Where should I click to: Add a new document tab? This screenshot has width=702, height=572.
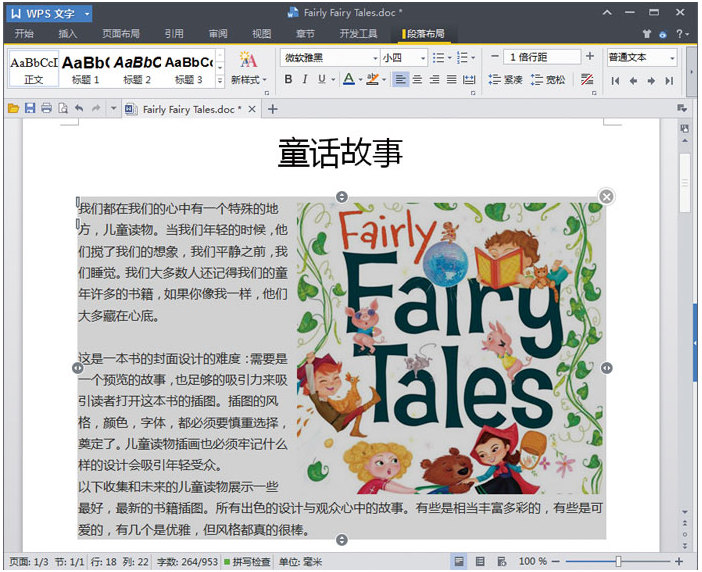[x=272, y=109]
